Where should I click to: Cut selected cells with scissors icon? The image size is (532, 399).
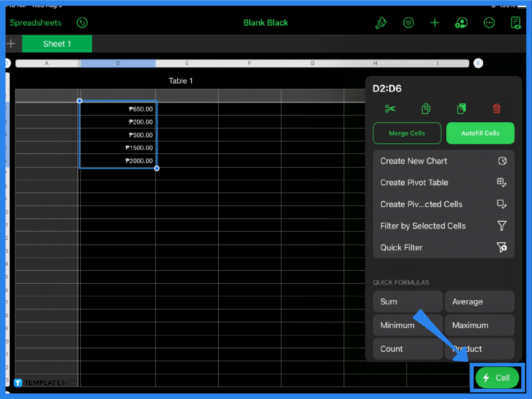pyautogui.click(x=390, y=109)
